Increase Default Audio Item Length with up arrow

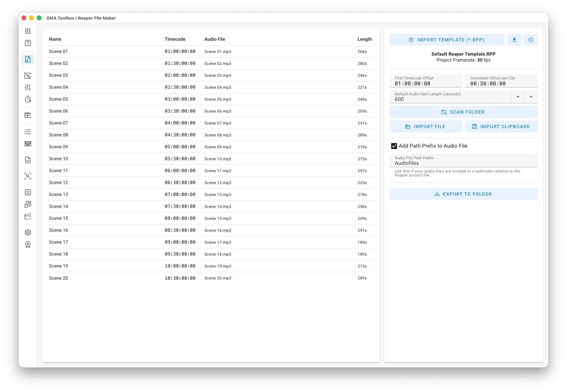531,97
